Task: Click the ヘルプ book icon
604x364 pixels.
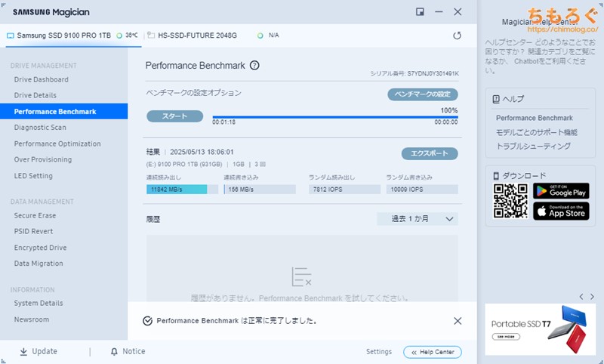Action: (496, 99)
